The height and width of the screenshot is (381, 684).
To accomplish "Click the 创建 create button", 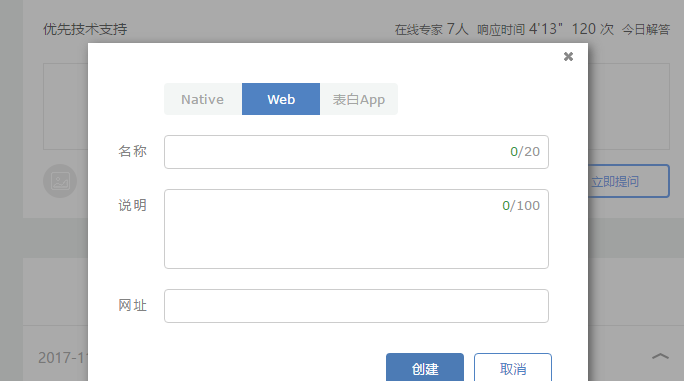I will (425, 368).
